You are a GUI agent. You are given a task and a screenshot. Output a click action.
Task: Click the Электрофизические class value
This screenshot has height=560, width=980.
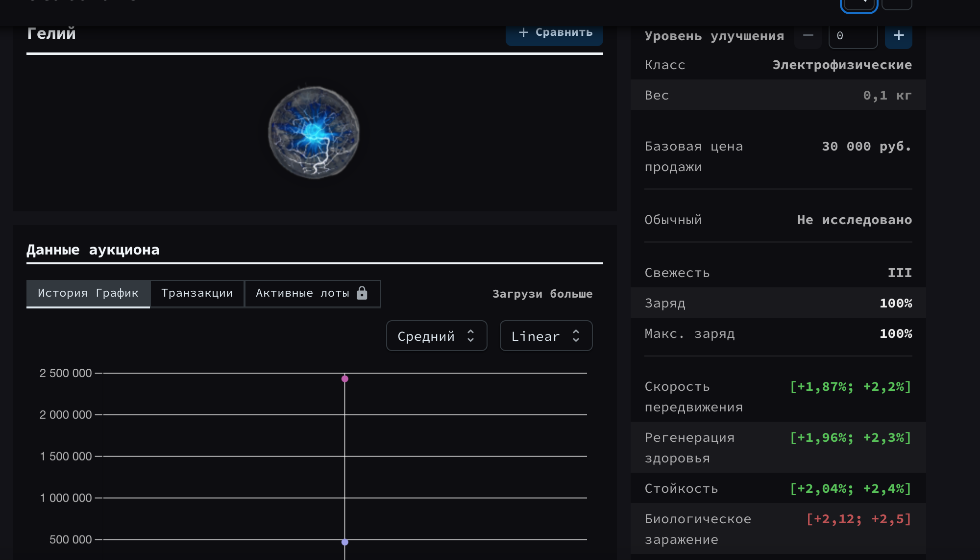[x=842, y=65]
